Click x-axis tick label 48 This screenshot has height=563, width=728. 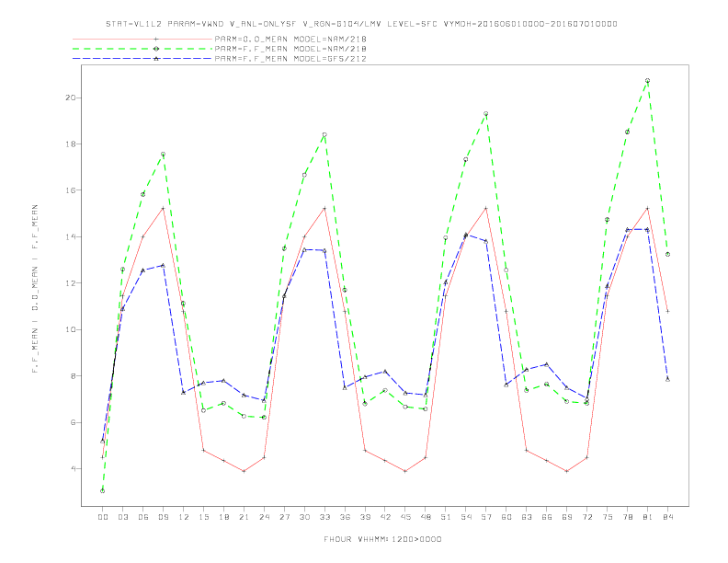point(426,517)
